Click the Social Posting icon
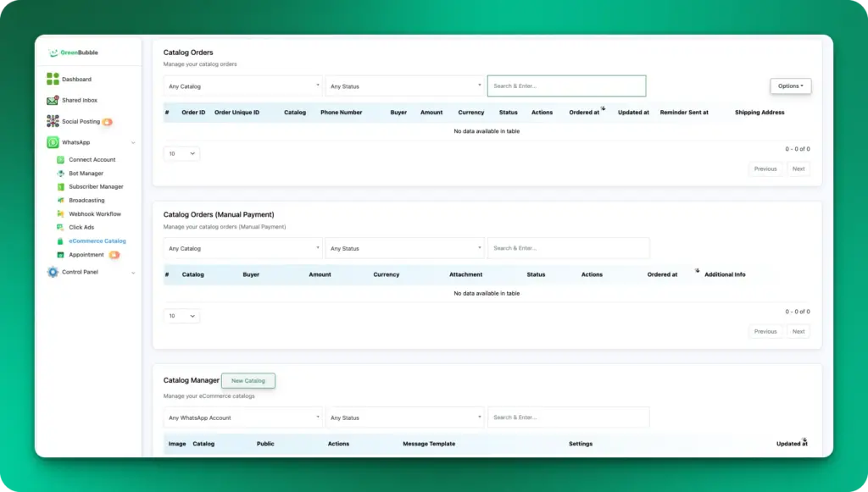 [x=53, y=121]
